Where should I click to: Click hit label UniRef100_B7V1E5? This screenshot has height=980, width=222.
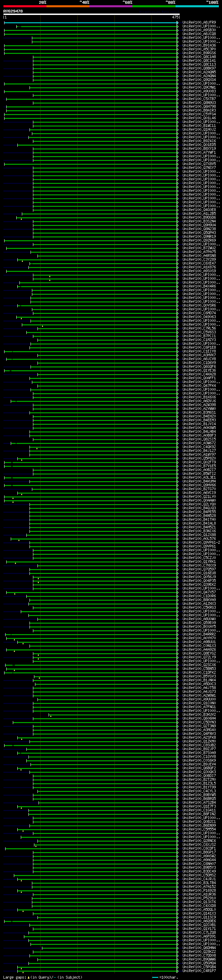click(199, 466)
